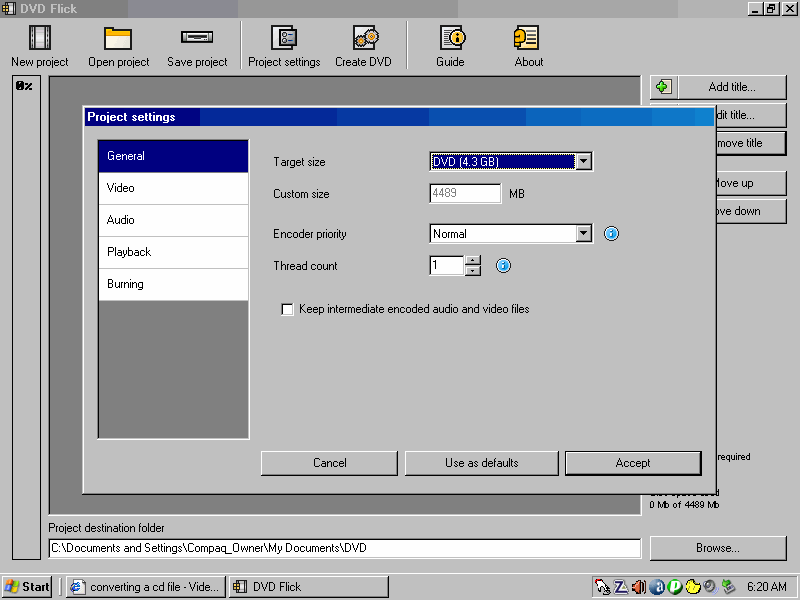Image resolution: width=800 pixels, height=600 pixels.
Task: Switch to the Burning settings tab
Action: click(173, 284)
